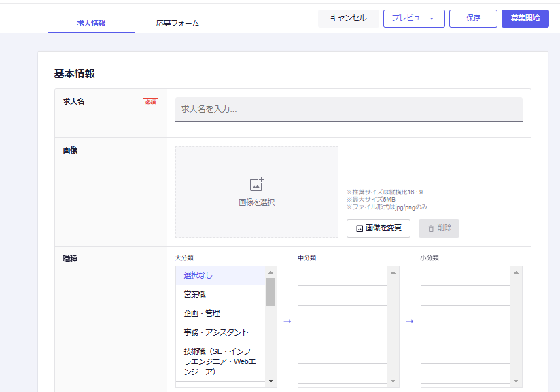Choose 営業職 in the 大分類 list
560x392 pixels.
tap(220, 294)
